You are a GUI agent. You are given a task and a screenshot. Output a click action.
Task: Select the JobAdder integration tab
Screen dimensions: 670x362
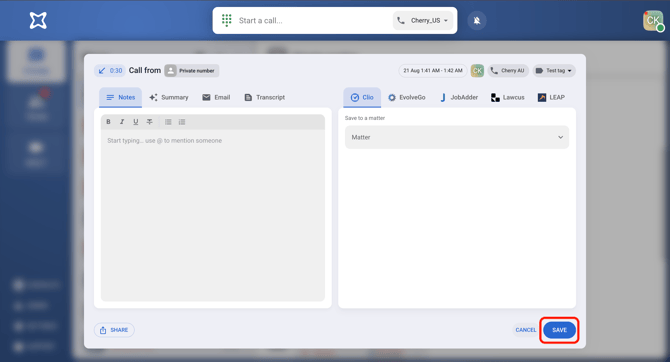pyautogui.click(x=459, y=97)
